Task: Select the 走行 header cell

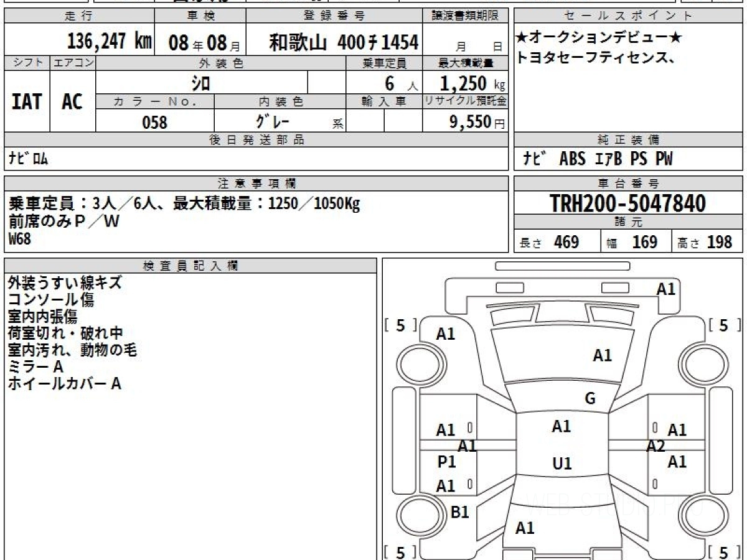Action: [x=80, y=16]
